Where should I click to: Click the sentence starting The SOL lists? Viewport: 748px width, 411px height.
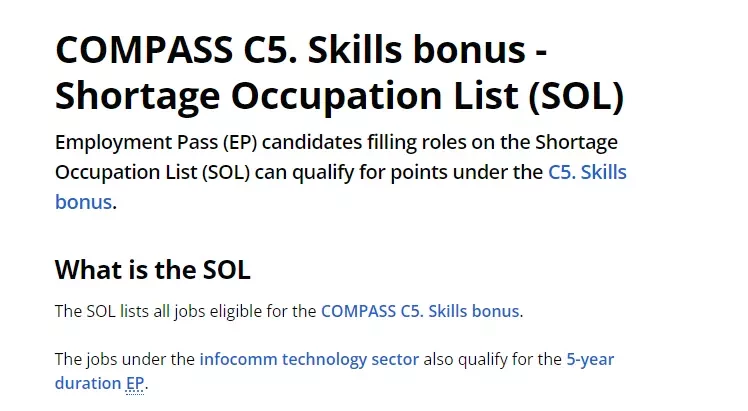pos(289,311)
